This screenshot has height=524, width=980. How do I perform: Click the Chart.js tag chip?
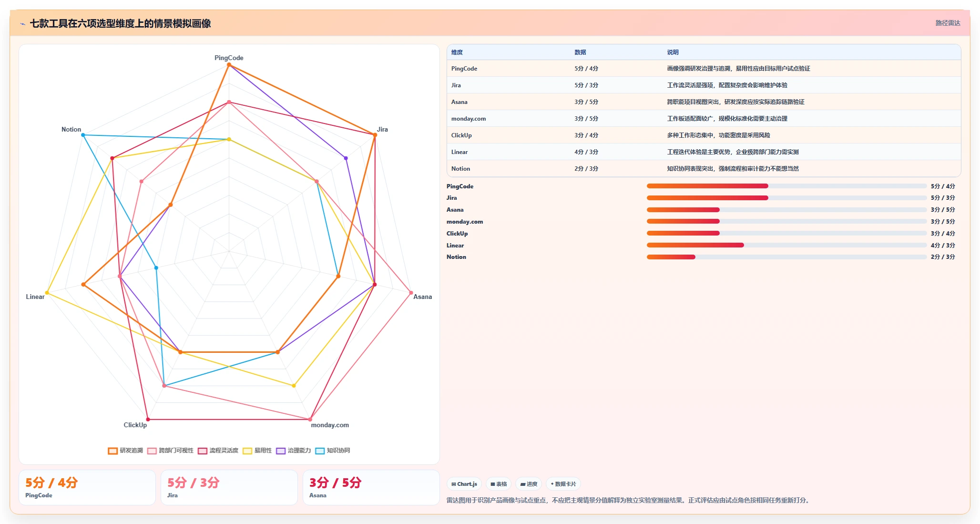(x=464, y=484)
